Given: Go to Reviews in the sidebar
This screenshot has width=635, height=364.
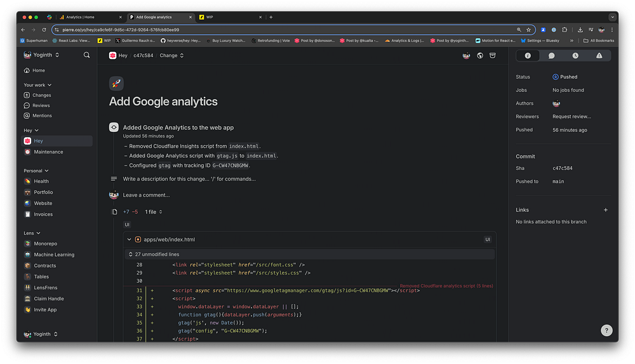Looking at the screenshot, I should (41, 105).
